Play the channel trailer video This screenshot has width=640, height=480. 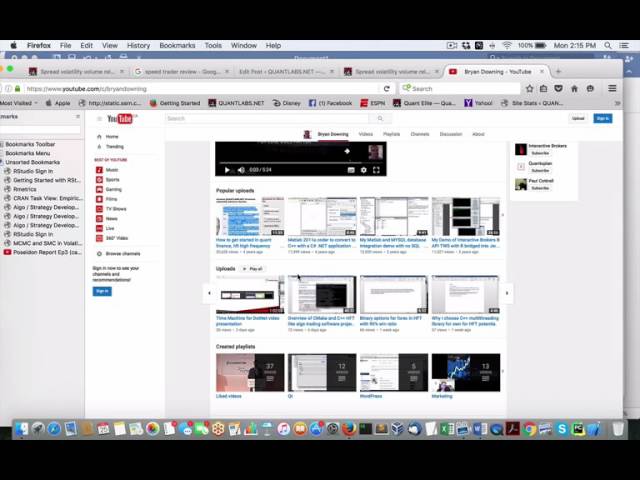(x=227, y=170)
